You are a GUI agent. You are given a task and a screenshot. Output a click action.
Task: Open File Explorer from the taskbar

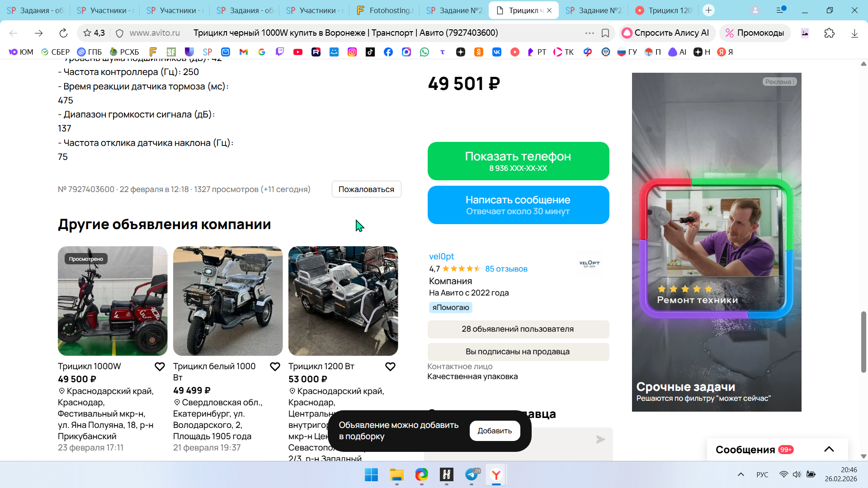pos(396,475)
